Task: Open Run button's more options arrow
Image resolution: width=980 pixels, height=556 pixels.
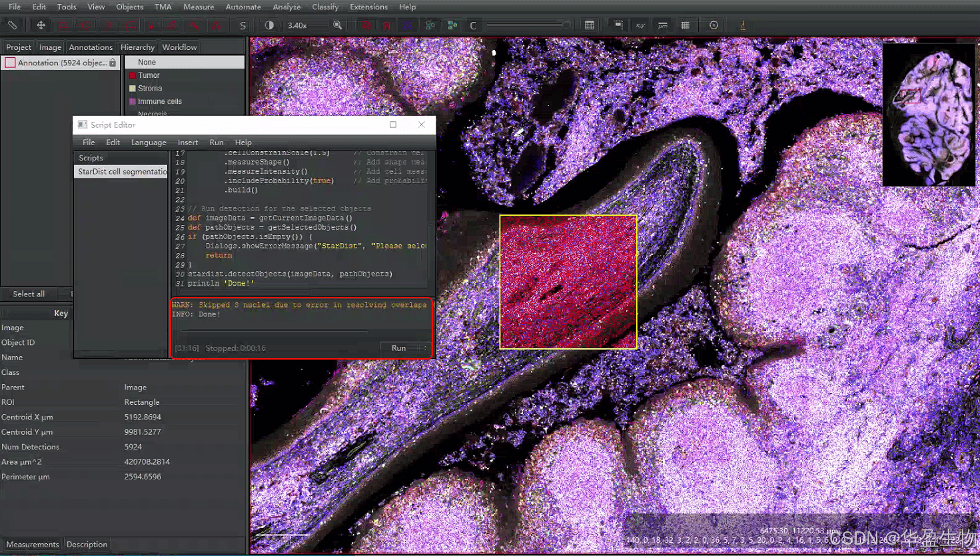Action: 425,348
